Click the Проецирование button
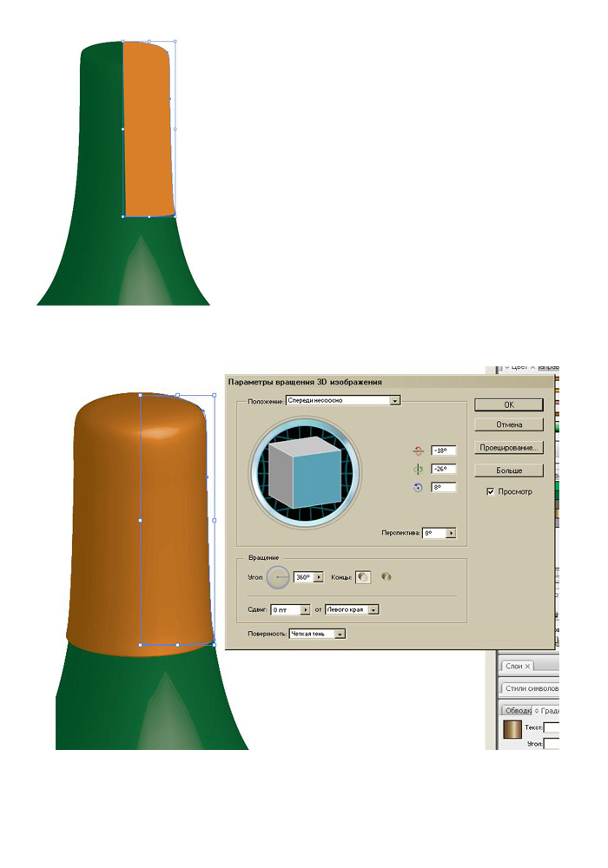Image resolution: width=608 pixels, height=868 pixels. (x=509, y=448)
